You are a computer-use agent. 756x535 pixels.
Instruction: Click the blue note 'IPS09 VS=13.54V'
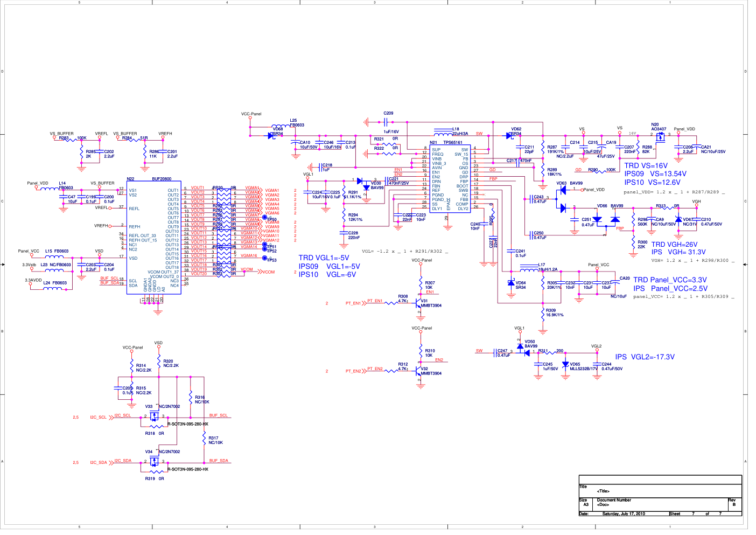click(655, 174)
